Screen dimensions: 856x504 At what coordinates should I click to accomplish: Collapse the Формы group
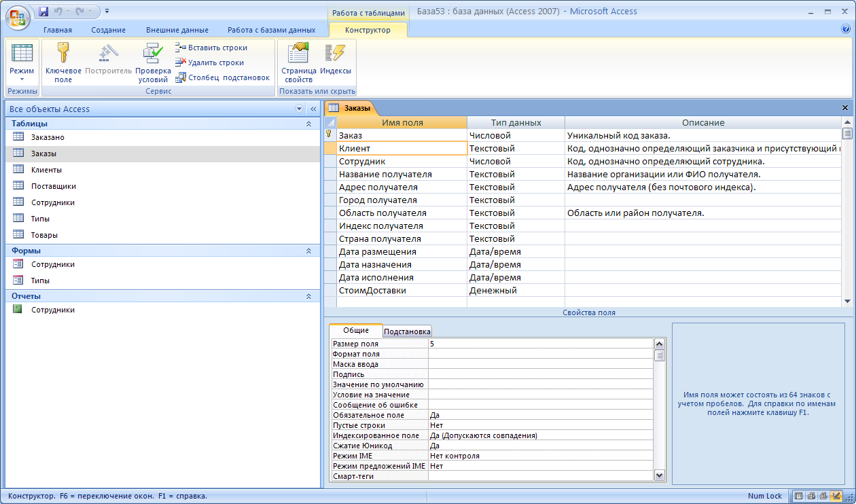pyautogui.click(x=308, y=251)
